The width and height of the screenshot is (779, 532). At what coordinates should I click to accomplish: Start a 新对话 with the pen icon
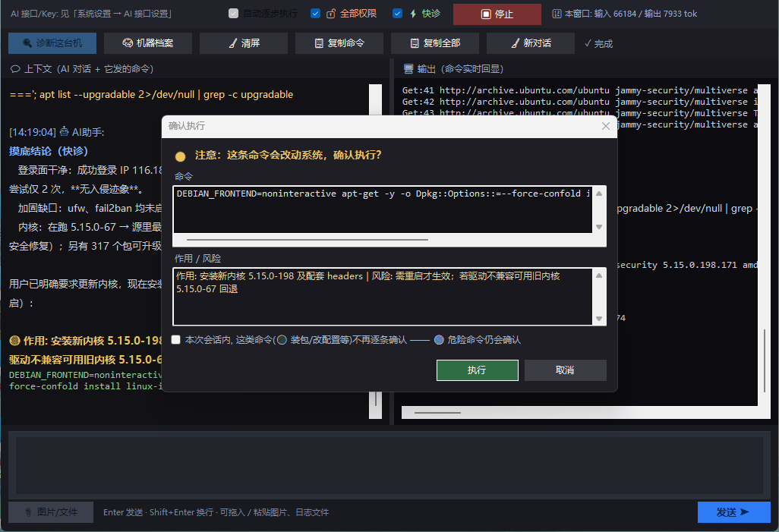pyautogui.click(x=530, y=43)
